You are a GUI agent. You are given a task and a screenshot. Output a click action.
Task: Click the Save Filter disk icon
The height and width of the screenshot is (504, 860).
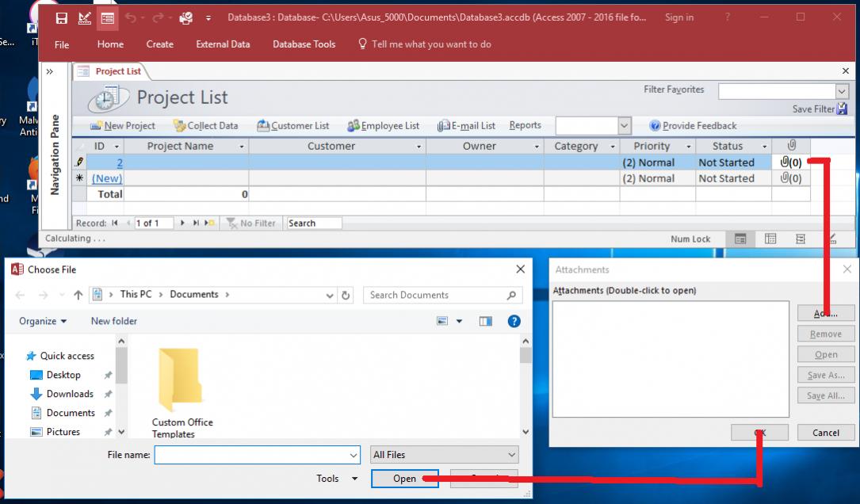tap(842, 109)
